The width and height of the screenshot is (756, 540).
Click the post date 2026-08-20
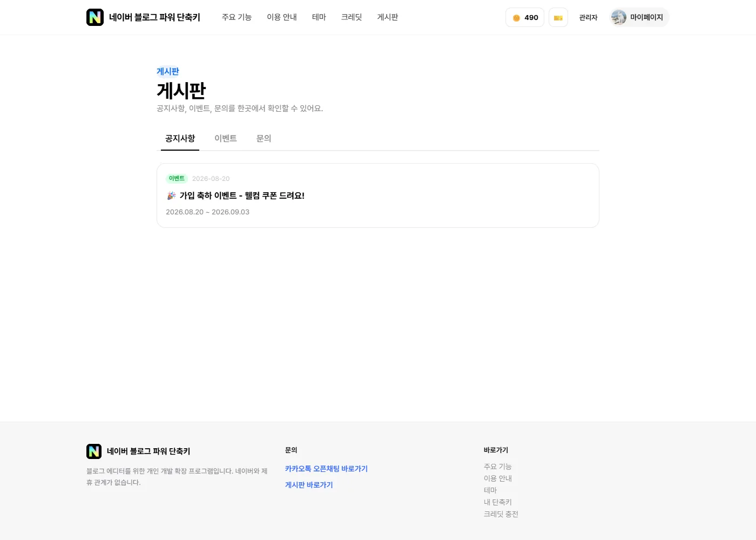[211, 179]
